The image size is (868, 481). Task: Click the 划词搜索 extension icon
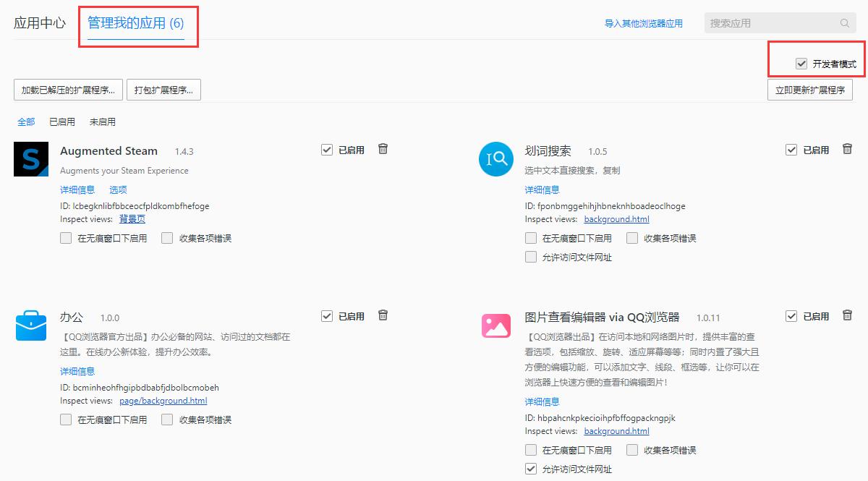pos(495,159)
